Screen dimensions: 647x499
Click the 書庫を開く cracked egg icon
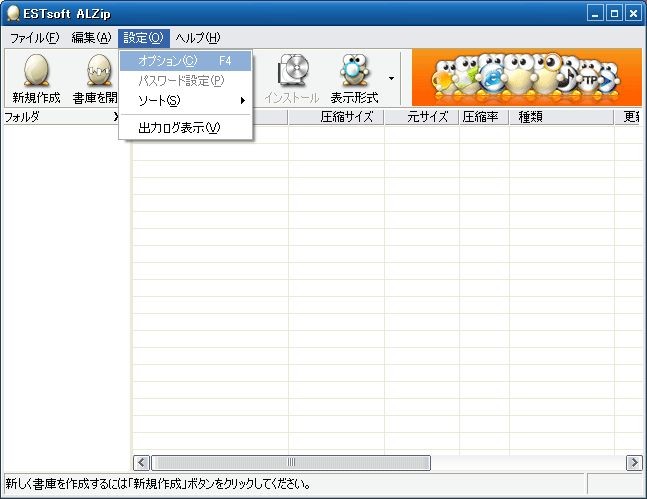pyautogui.click(x=99, y=70)
